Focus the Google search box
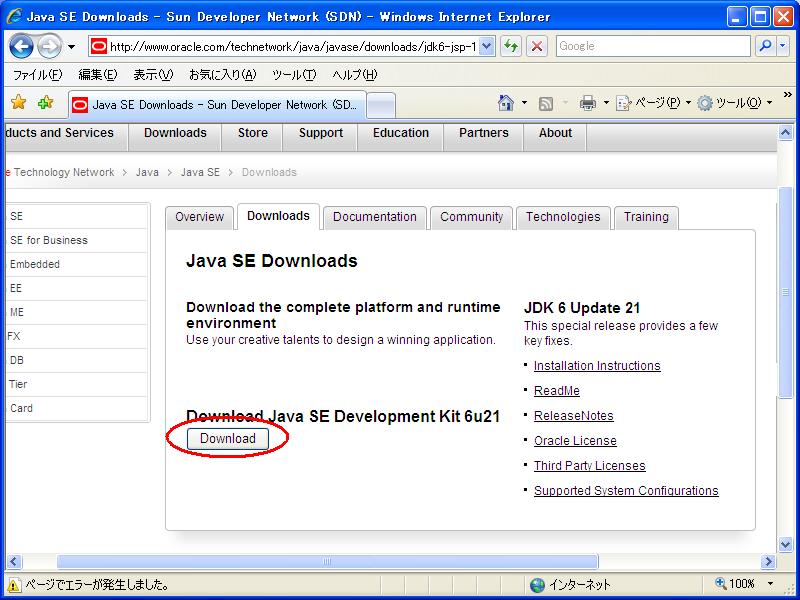 [x=653, y=46]
